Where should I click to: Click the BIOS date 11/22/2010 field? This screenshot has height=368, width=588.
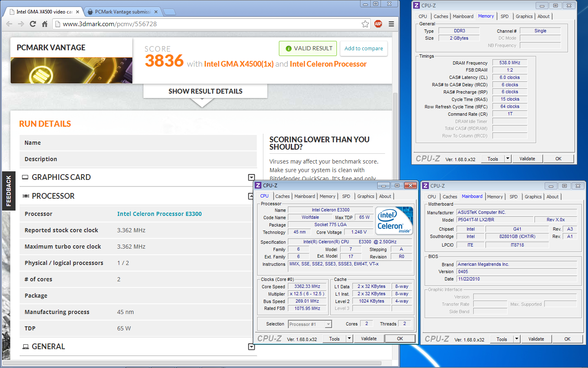(517, 279)
